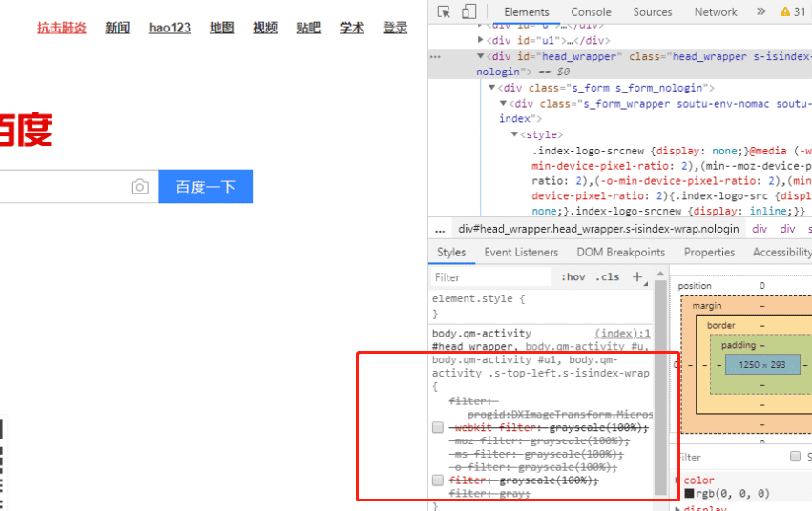Click the box model border label
The height and width of the screenshot is (511, 812).
(720, 325)
